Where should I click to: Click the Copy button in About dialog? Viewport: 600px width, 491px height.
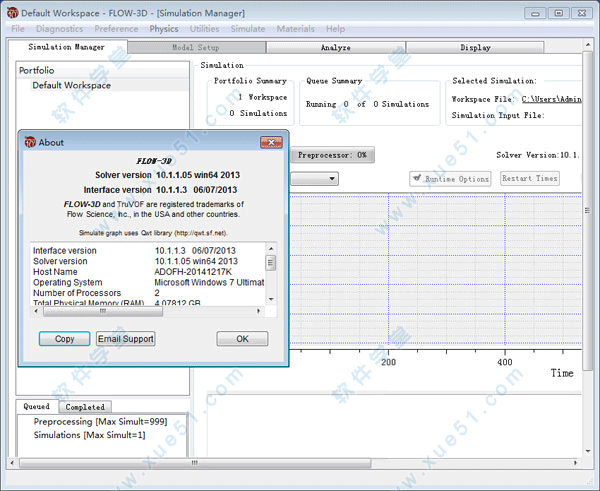[x=64, y=339]
